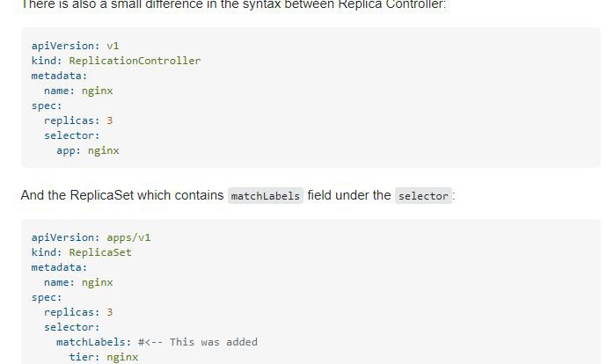The width and height of the screenshot is (607, 364).
Task: Click 'name: nginx' in ReplicaSet block
Action: click(78, 282)
